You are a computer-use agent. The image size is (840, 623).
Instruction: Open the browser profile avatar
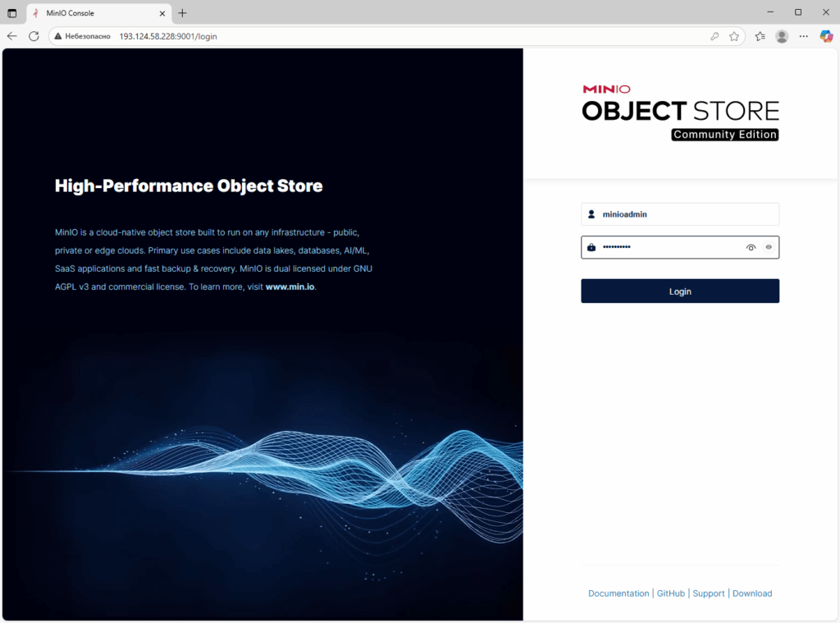click(782, 36)
